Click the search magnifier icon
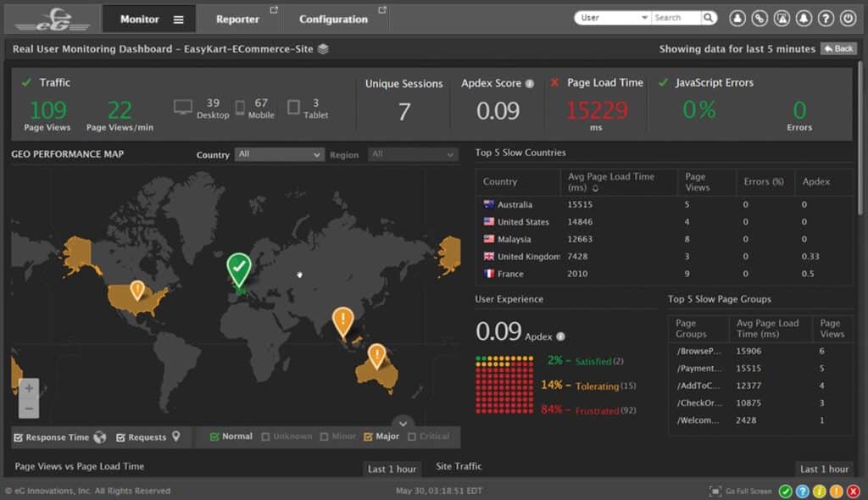Image resolution: width=868 pixels, height=500 pixels. (709, 17)
